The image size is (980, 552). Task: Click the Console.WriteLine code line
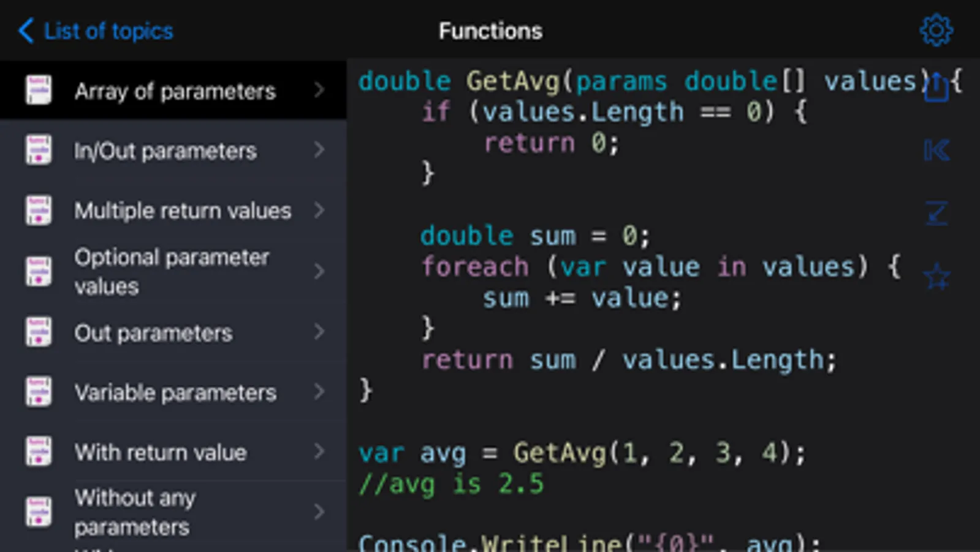(x=589, y=542)
